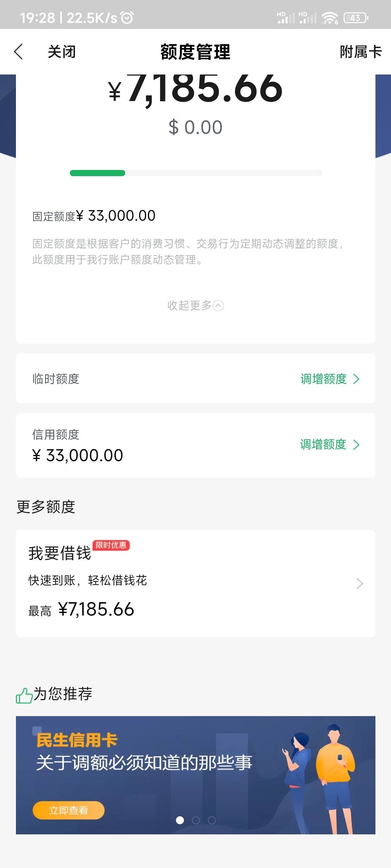The height and width of the screenshot is (868, 391).
Task: Open the 民生信用卡 promotional banner
Action: [x=195, y=775]
